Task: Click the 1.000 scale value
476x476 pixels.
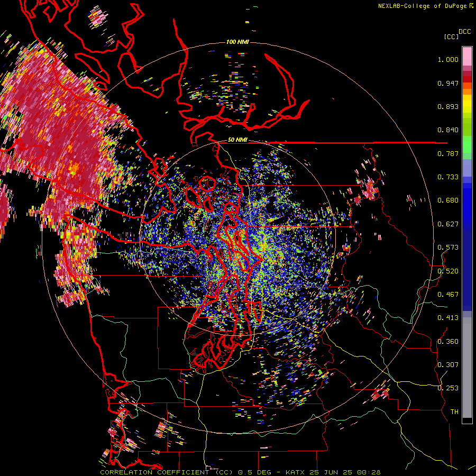Action: [x=448, y=59]
